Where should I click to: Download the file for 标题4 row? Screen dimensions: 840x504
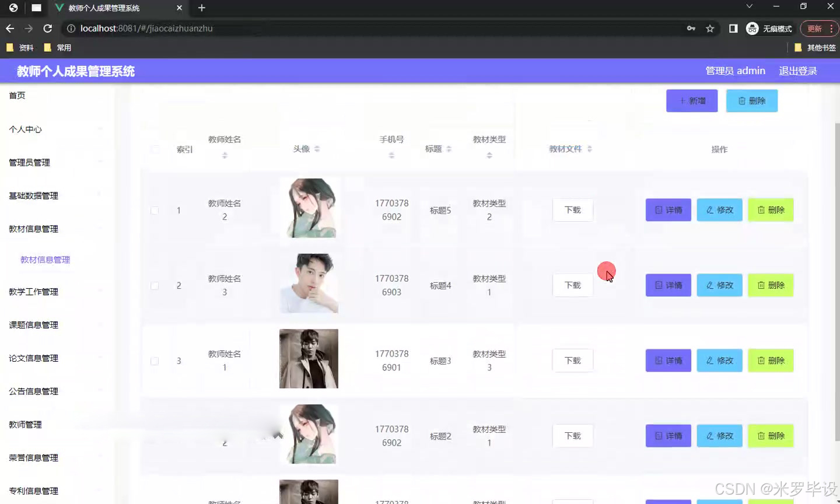coord(573,285)
